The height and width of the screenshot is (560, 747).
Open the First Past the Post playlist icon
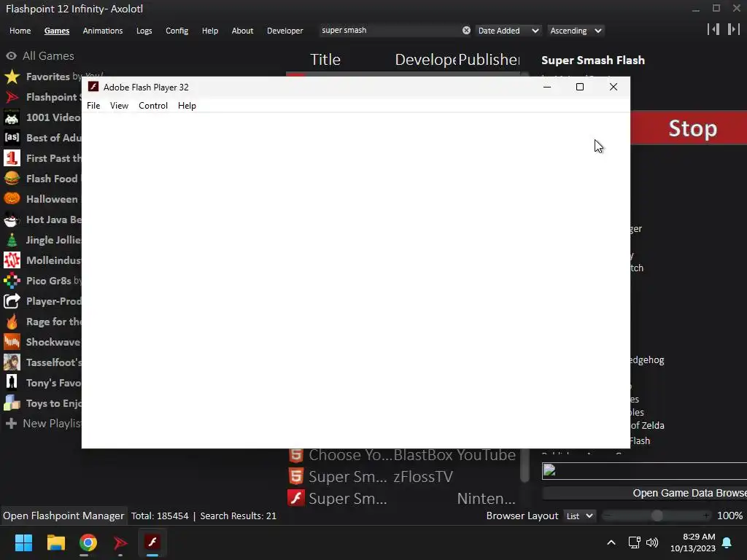[x=12, y=158]
